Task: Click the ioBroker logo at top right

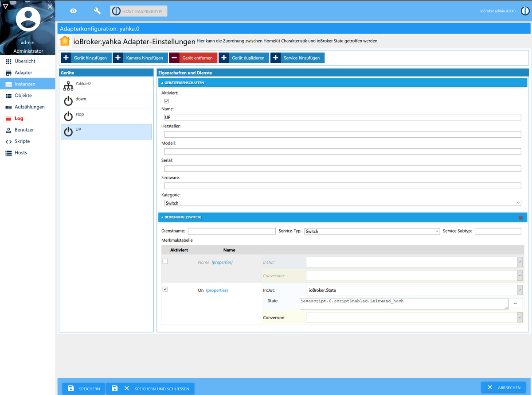Action: point(524,11)
